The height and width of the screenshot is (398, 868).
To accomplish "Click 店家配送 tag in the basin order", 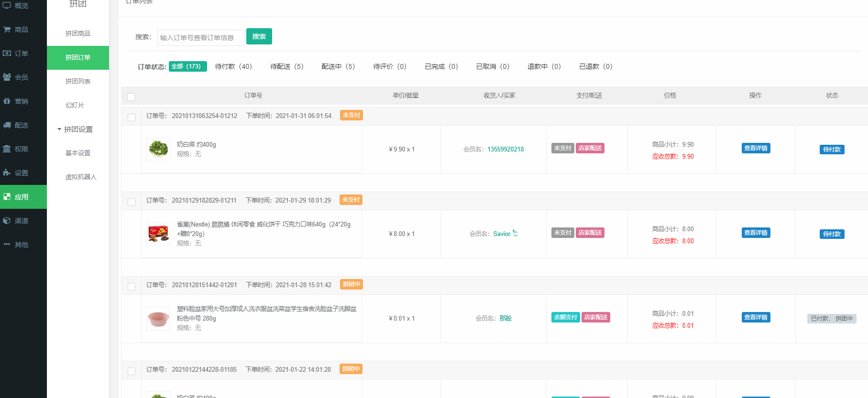I will pyautogui.click(x=596, y=317).
